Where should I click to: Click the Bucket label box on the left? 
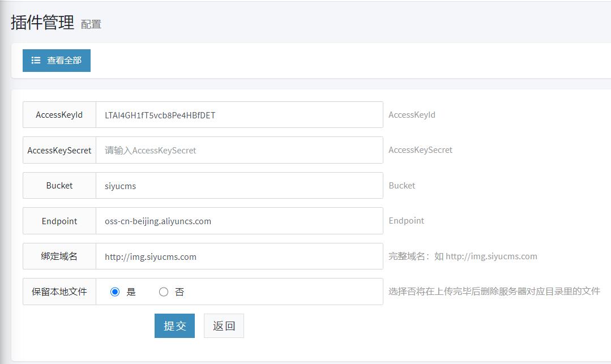(59, 186)
